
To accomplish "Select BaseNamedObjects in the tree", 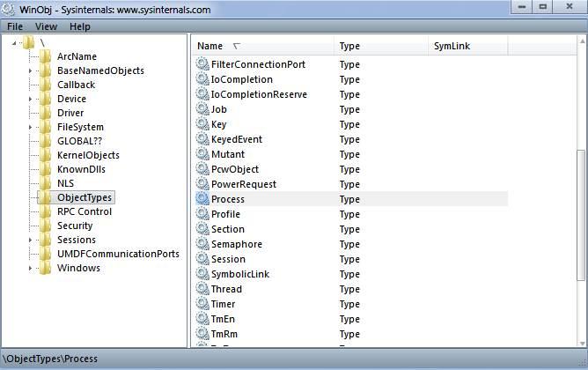I will (x=100, y=70).
